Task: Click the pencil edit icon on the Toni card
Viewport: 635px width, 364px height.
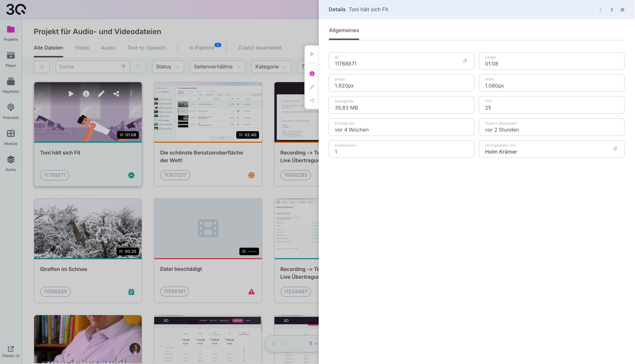Action: pyautogui.click(x=101, y=94)
